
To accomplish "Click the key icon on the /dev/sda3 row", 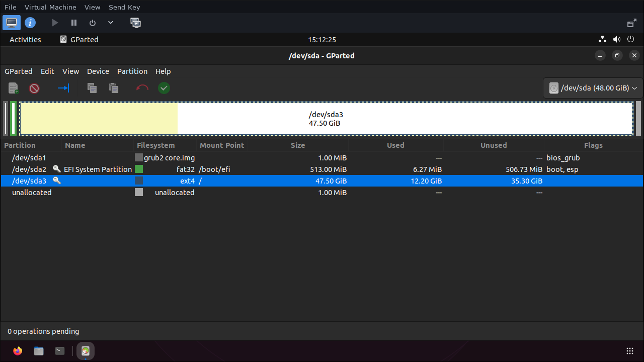I will [x=57, y=180].
